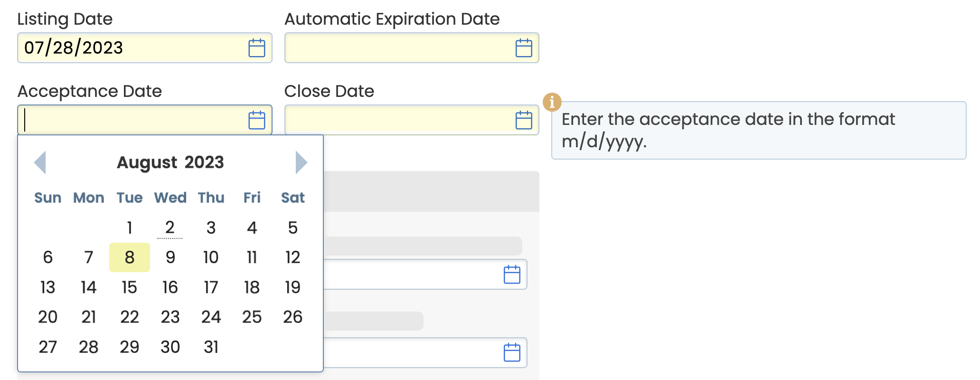Open the Close Date calendar icon

coord(524,120)
